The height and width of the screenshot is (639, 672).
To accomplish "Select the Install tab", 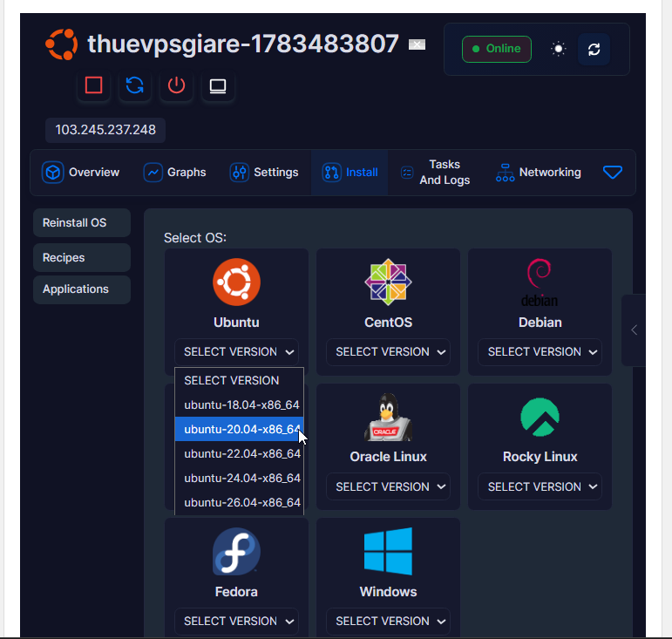I will pyautogui.click(x=350, y=173).
